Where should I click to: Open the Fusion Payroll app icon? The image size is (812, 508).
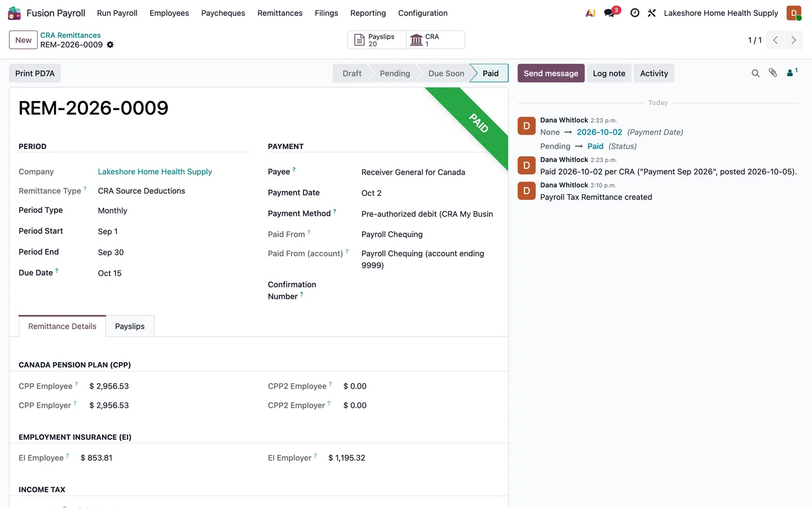(14, 13)
